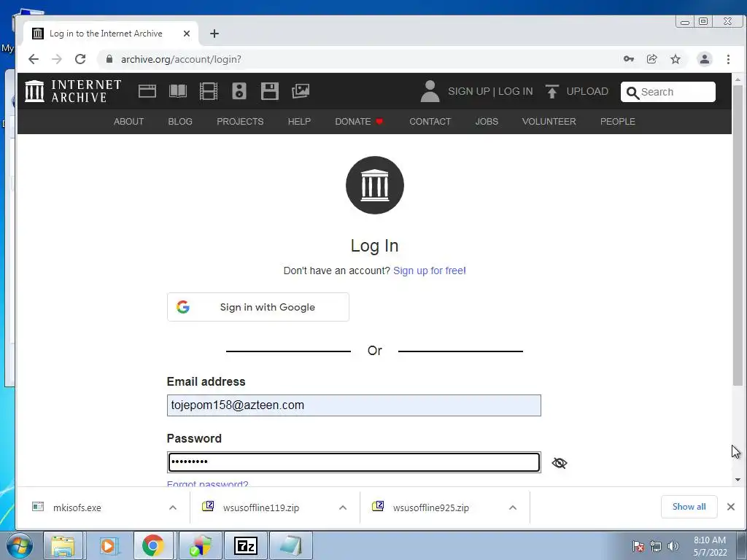Go back with the browser back arrow
The image size is (747, 560).
[34, 59]
